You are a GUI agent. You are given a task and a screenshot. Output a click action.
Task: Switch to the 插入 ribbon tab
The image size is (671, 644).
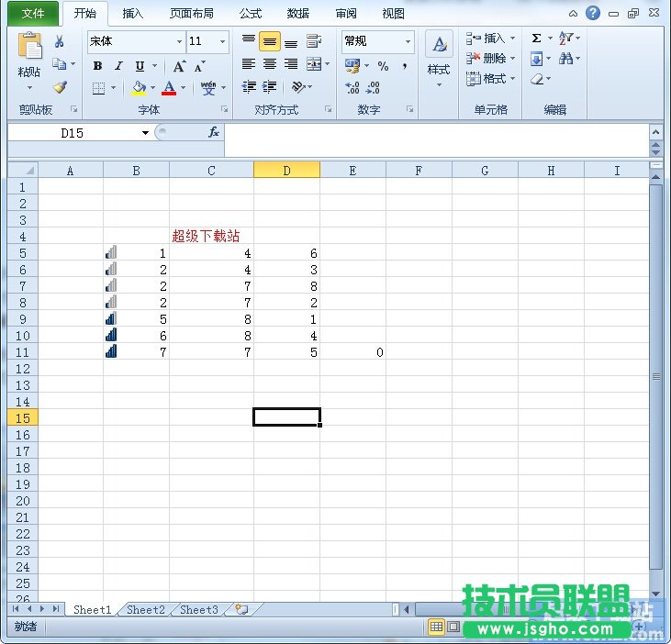pyautogui.click(x=133, y=14)
